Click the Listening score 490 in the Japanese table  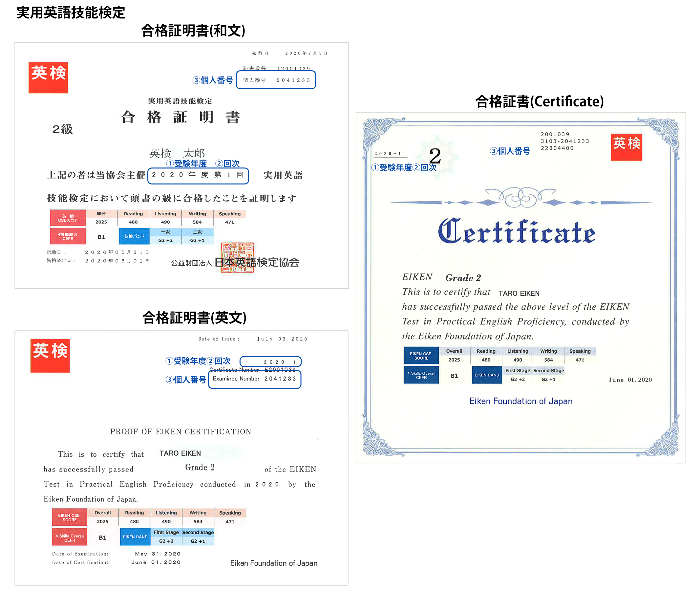tap(165, 222)
